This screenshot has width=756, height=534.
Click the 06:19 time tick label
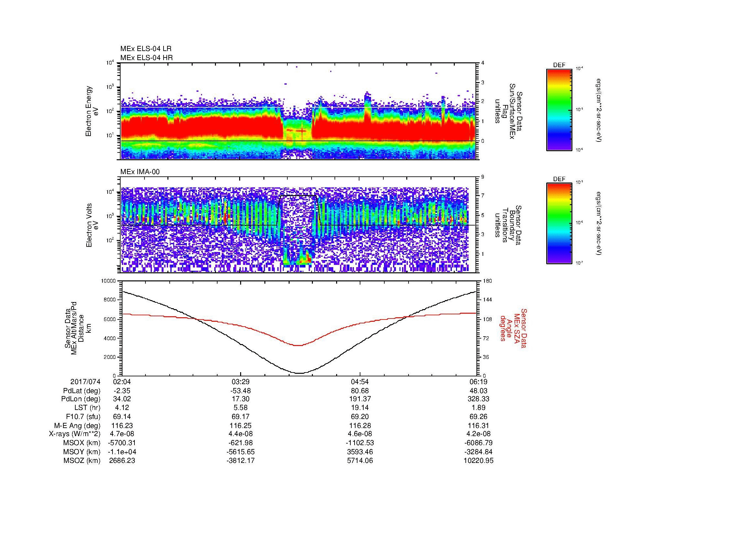click(x=479, y=382)
